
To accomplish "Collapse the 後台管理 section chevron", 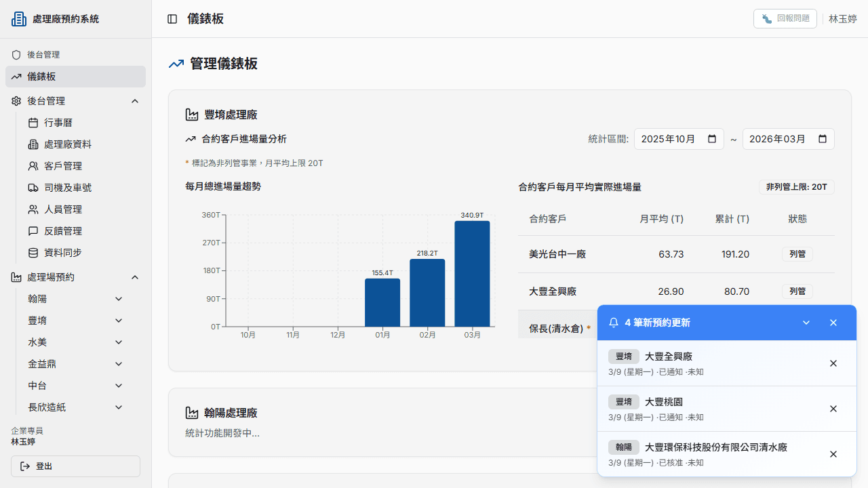I will (135, 101).
